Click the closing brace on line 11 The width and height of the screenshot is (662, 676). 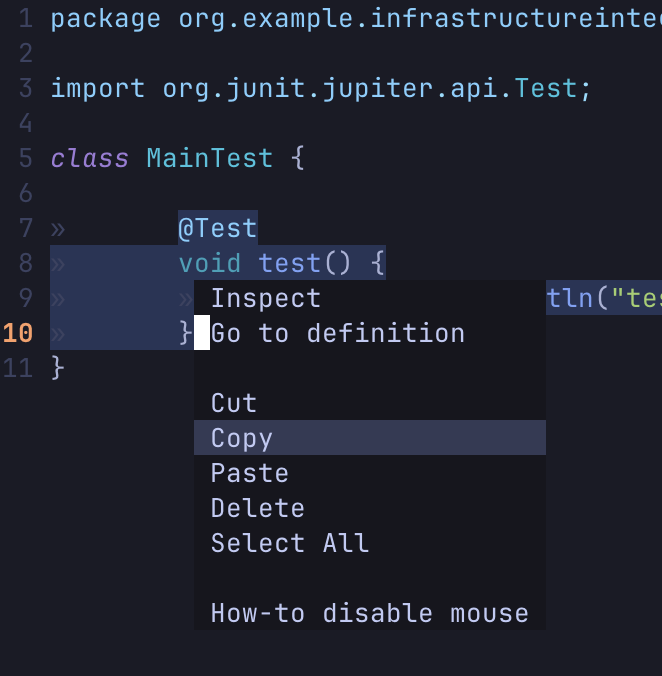tap(58, 368)
